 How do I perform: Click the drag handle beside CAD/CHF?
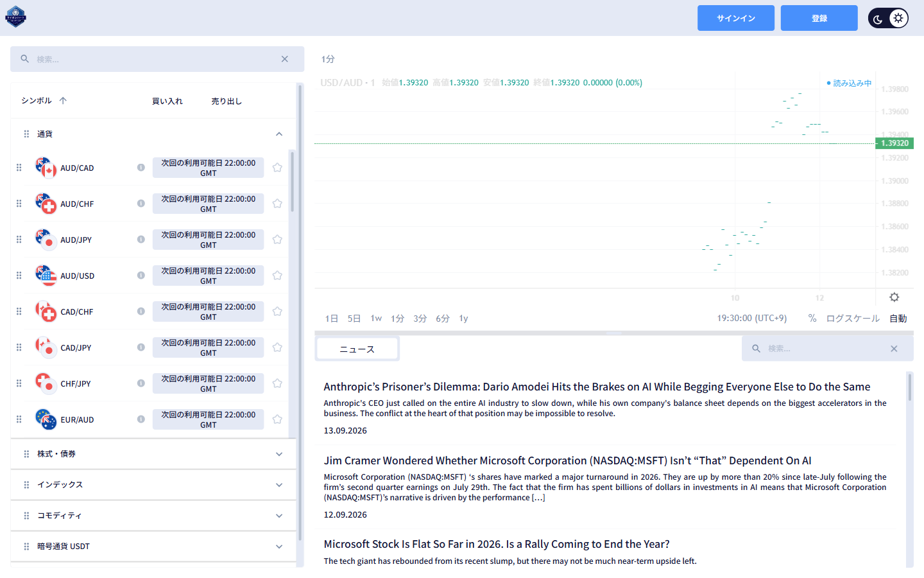coord(19,311)
